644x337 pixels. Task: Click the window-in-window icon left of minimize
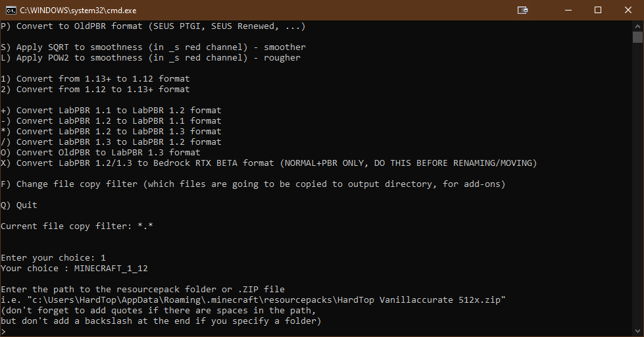[522, 10]
